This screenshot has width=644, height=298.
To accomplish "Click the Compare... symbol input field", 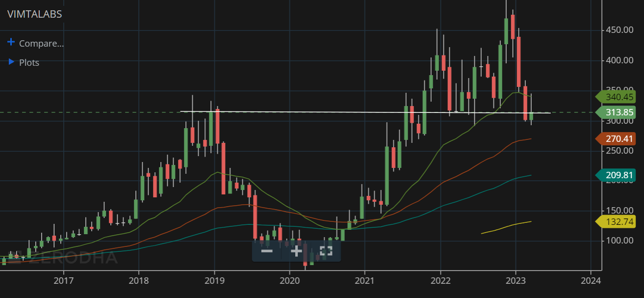I will click(x=41, y=43).
